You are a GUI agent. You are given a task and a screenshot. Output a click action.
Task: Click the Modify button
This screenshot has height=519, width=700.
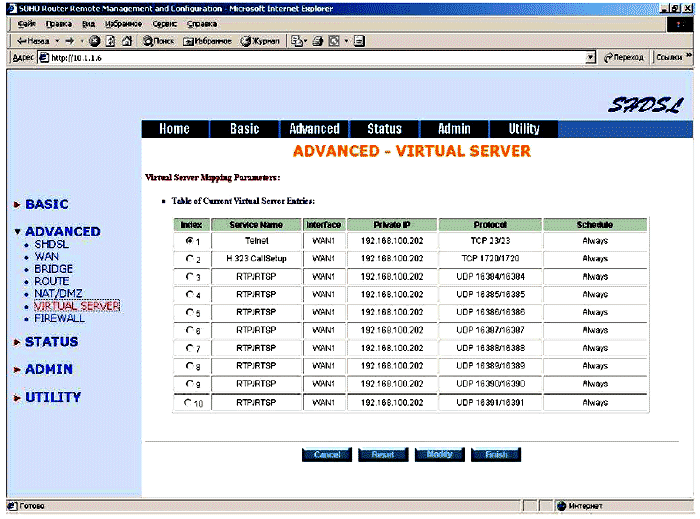tap(439, 455)
